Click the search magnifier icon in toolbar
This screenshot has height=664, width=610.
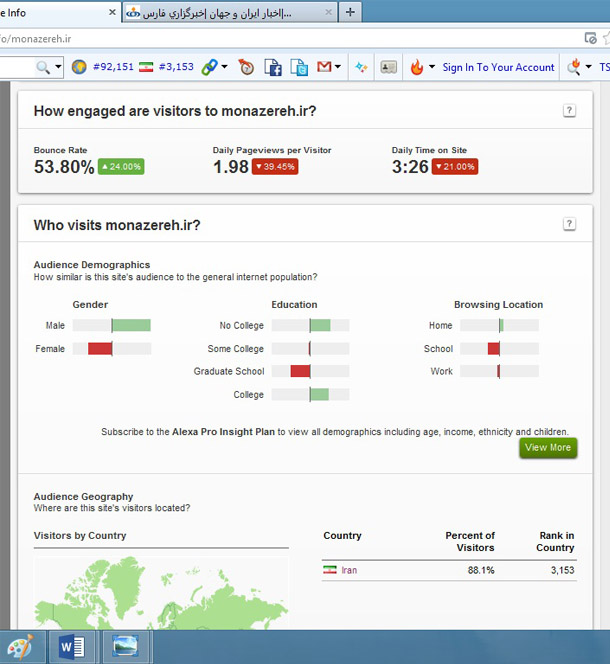coord(43,67)
